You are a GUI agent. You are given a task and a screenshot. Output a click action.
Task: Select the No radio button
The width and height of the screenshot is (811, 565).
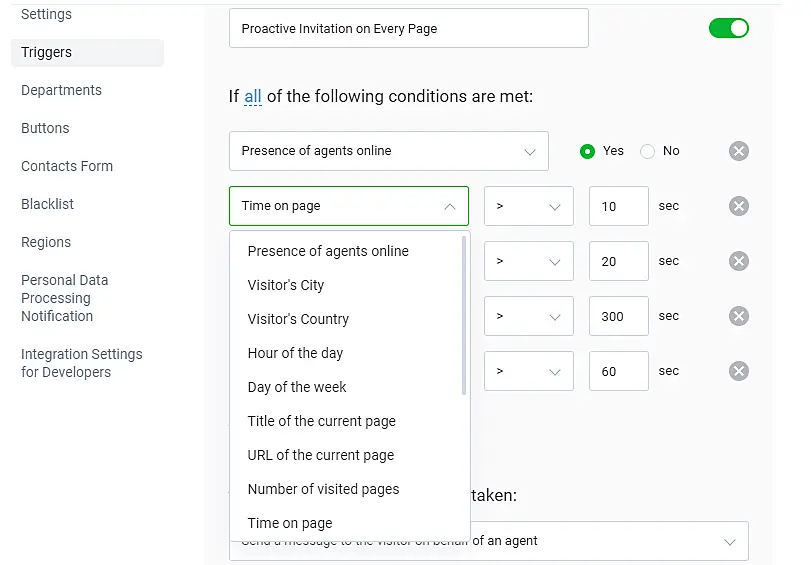[648, 151]
